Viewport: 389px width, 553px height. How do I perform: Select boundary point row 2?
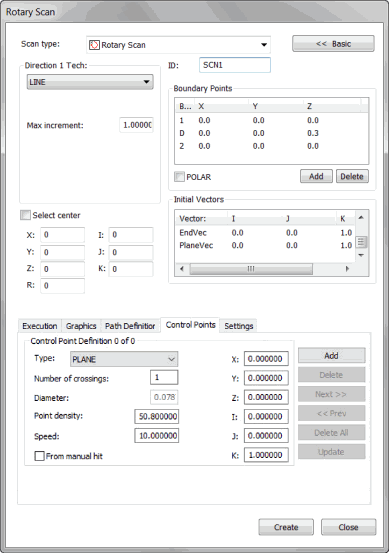(x=272, y=146)
